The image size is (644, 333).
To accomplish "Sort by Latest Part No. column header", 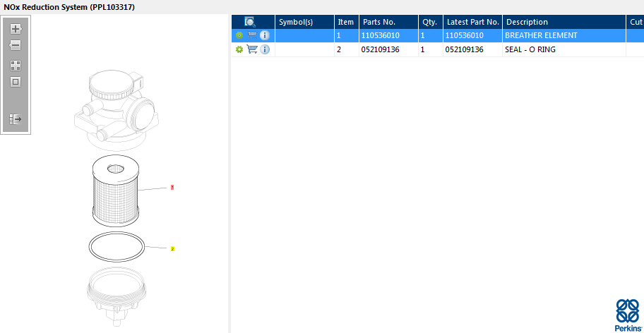I will coord(472,22).
